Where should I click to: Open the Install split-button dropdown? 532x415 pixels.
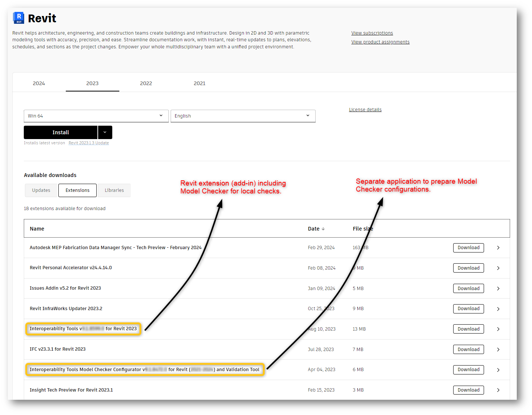coord(105,132)
